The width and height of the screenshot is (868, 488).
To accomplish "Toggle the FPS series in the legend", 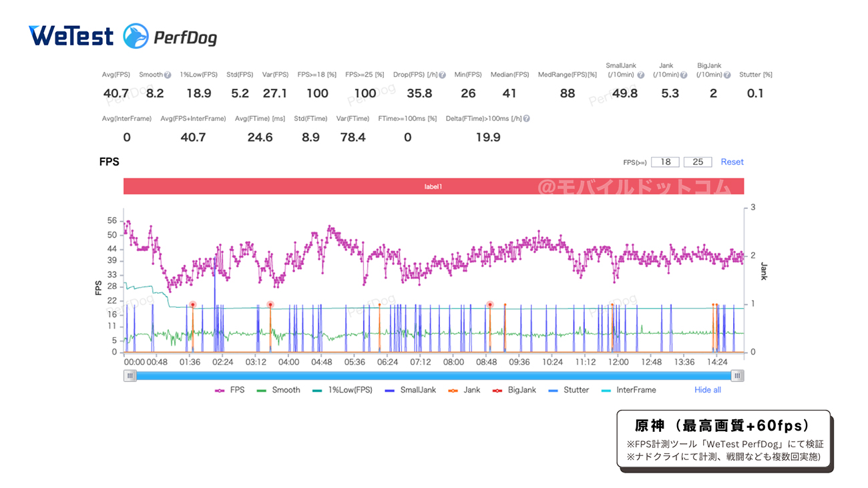I will click(229, 390).
